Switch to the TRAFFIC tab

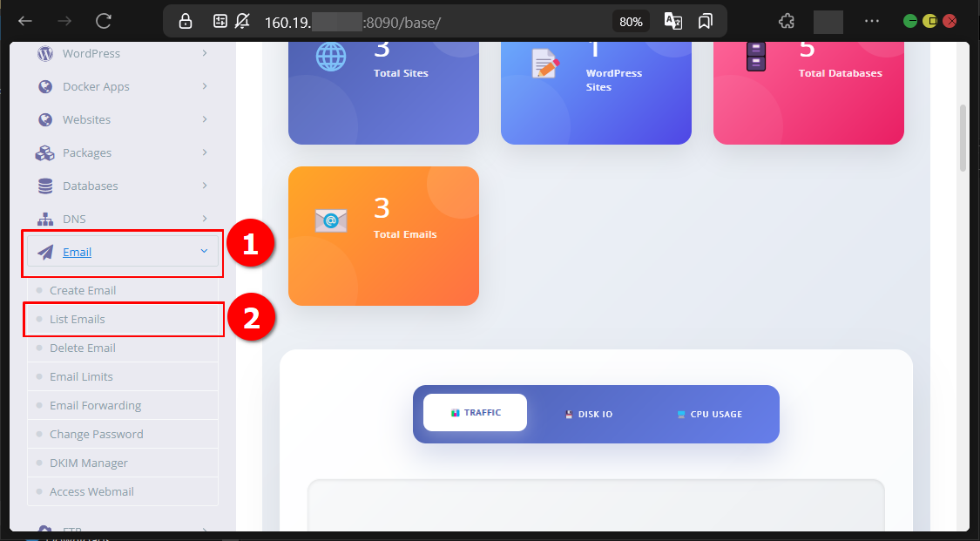pos(475,413)
